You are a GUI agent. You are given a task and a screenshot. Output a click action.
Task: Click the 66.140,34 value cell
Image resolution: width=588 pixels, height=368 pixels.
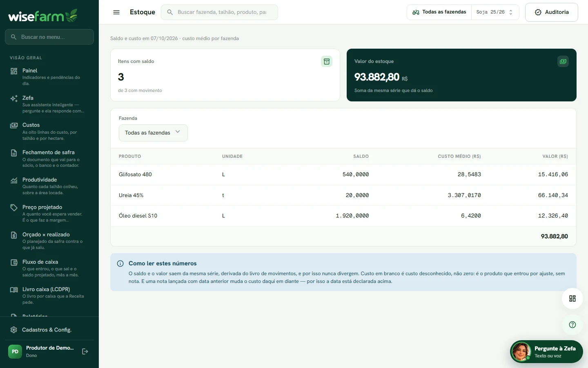point(553,195)
